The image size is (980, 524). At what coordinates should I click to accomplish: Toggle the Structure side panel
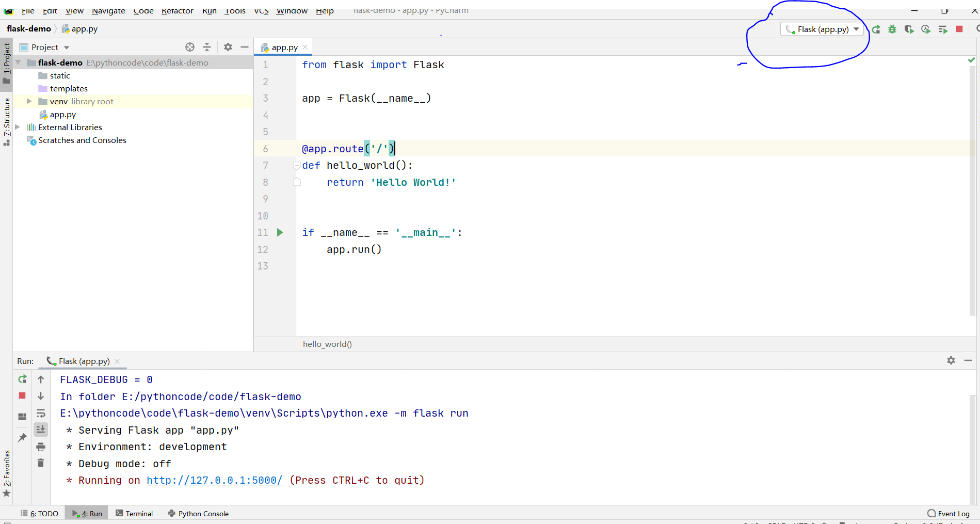click(x=6, y=121)
